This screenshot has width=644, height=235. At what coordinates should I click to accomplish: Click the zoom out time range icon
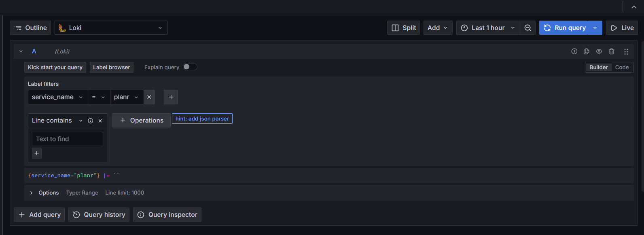coord(527,28)
